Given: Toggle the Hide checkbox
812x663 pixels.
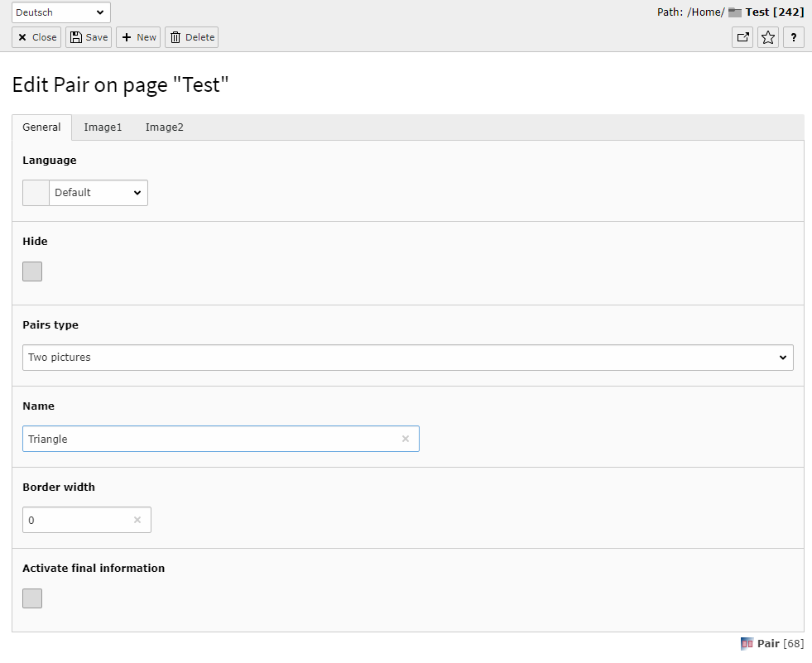Looking at the screenshot, I should click(32, 271).
